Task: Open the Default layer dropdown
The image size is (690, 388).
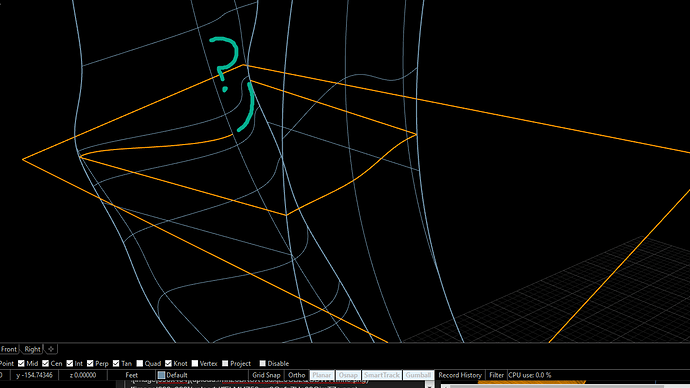Action: point(202,375)
